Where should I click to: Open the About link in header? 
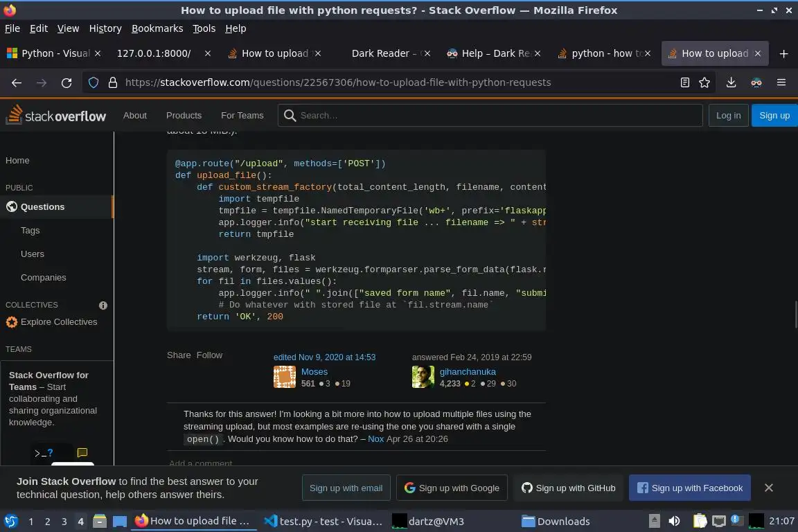coord(135,116)
